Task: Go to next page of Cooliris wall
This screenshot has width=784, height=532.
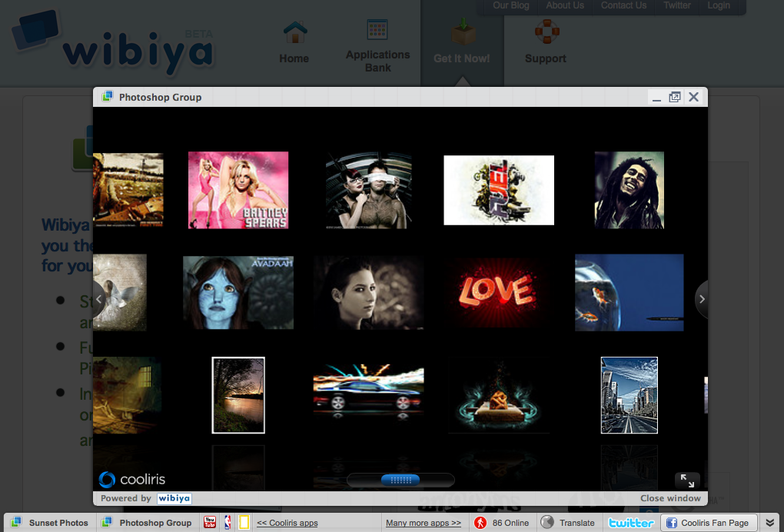Action: click(x=702, y=299)
